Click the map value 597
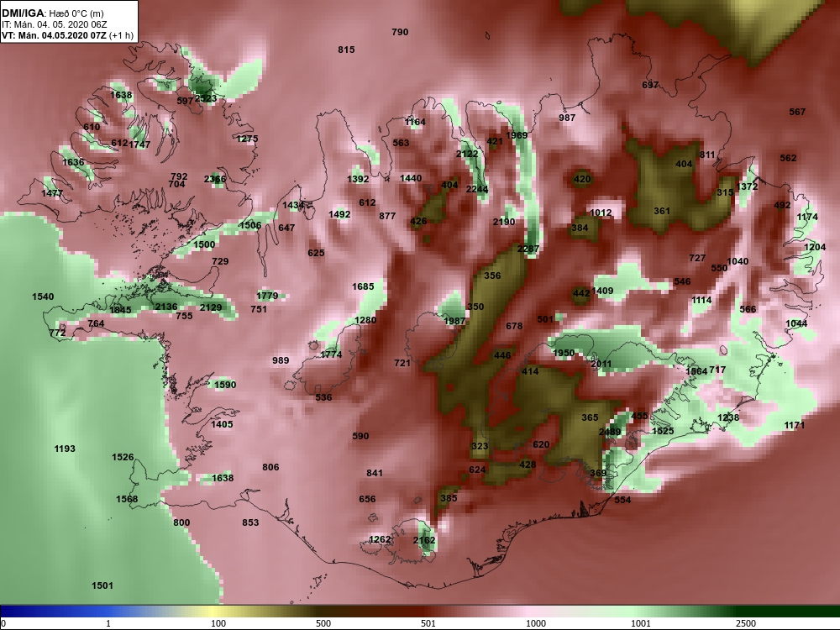This screenshot has height=630, width=840. pos(185,101)
